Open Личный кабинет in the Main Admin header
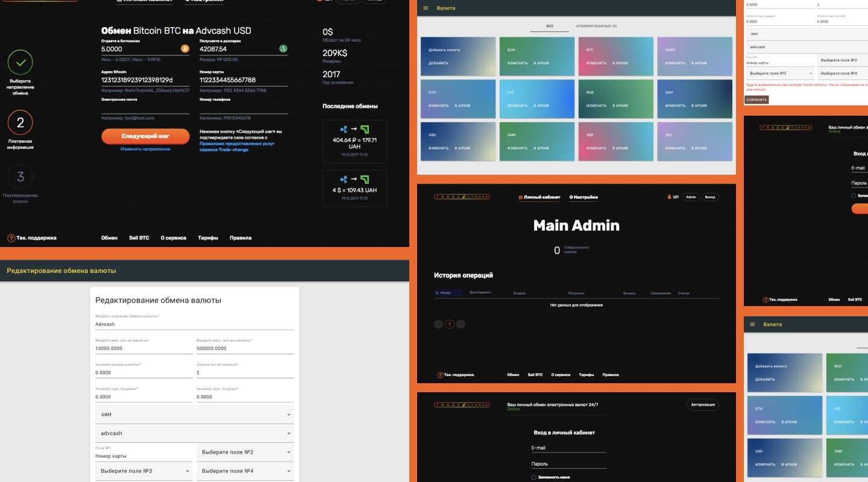The image size is (868, 482). (x=539, y=197)
